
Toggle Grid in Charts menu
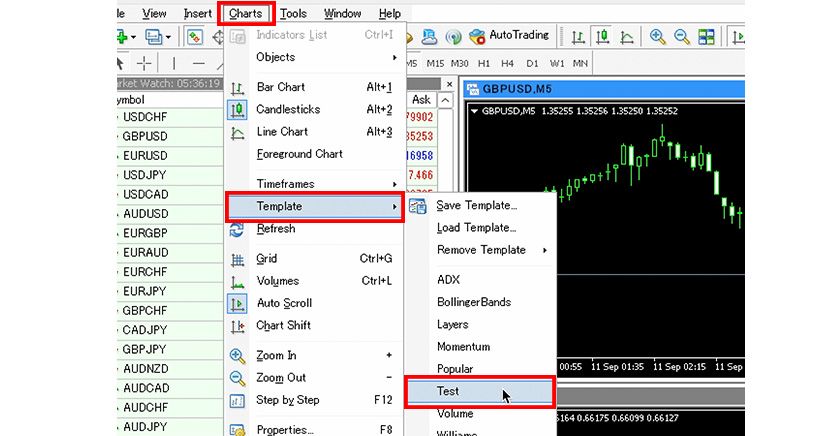click(x=315, y=259)
